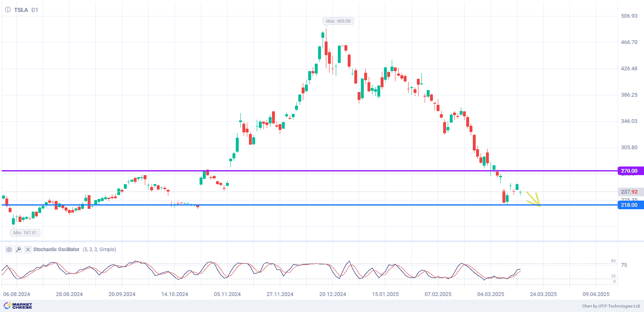The width and height of the screenshot is (644, 312).
Task: Click the 15.01.2025 date label
Action: pos(386,294)
